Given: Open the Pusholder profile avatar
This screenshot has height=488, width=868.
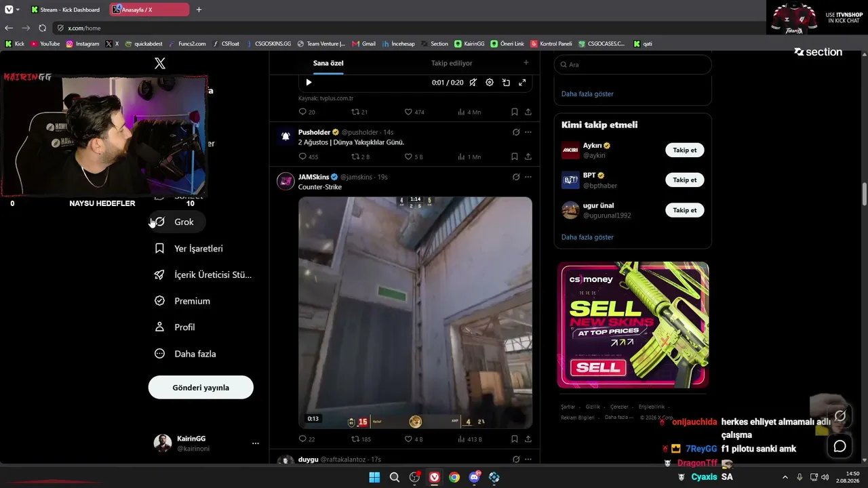Looking at the screenshot, I should pyautogui.click(x=285, y=136).
